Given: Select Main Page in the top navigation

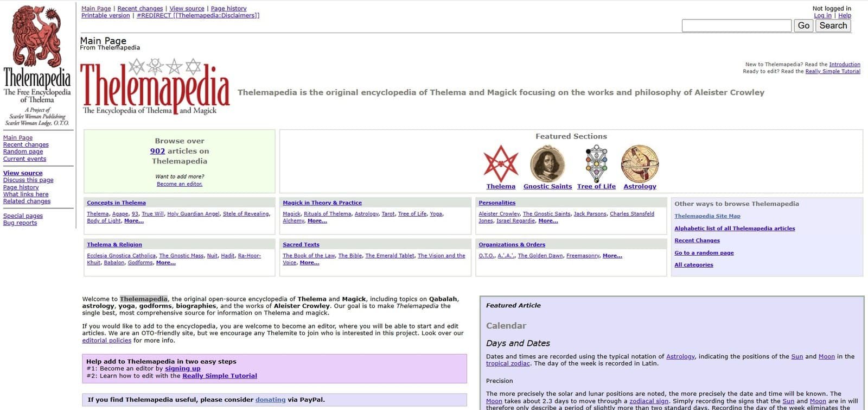Looking at the screenshot, I should click(96, 9).
